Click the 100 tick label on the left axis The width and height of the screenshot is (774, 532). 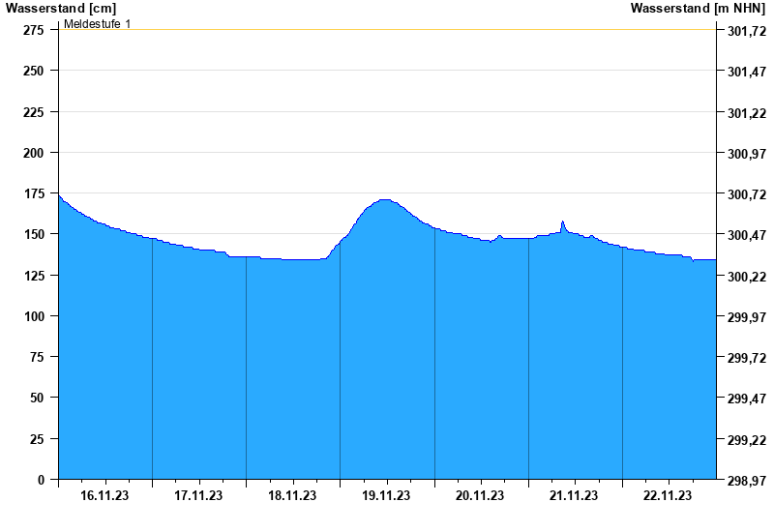[33, 316]
